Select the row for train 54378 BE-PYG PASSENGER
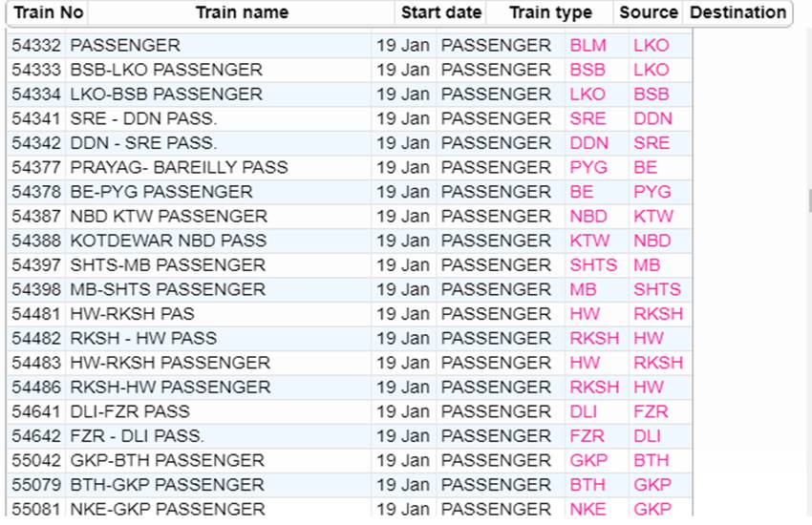The image size is (812, 525). [350, 192]
